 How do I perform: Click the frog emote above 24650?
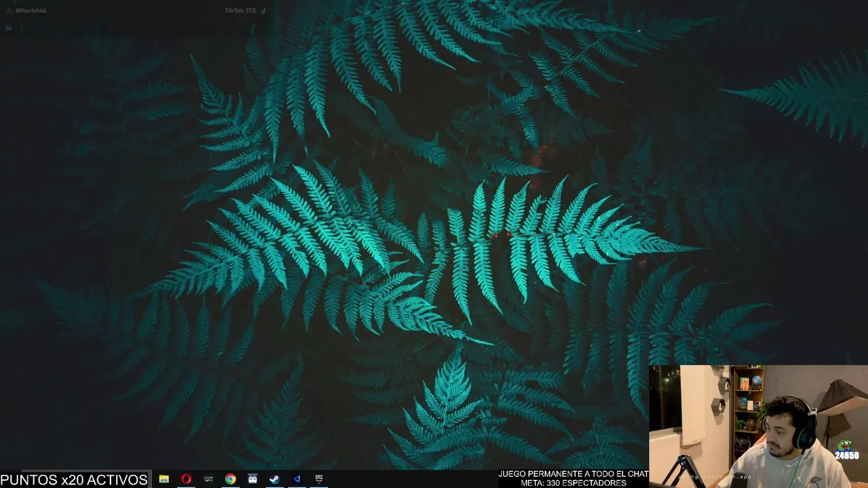[844, 445]
